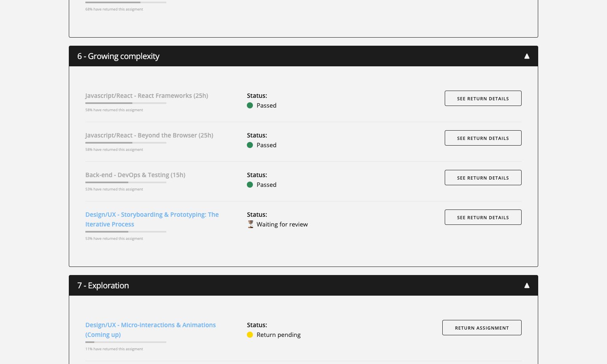Click the Return Assignment button
Image resolution: width=607 pixels, height=364 pixels.
click(x=482, y=328)
